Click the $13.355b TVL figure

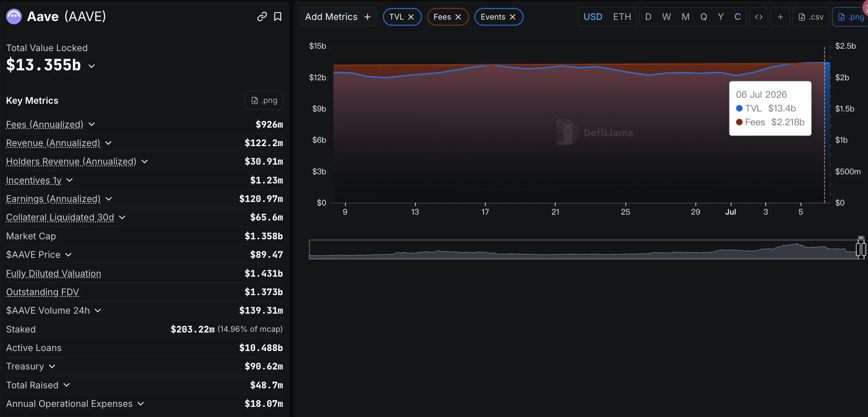pos(44,65)
